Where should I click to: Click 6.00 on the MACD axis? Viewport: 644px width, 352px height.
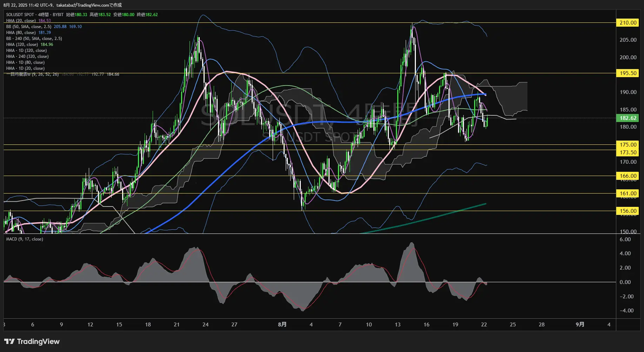click(x=625, y=239)
